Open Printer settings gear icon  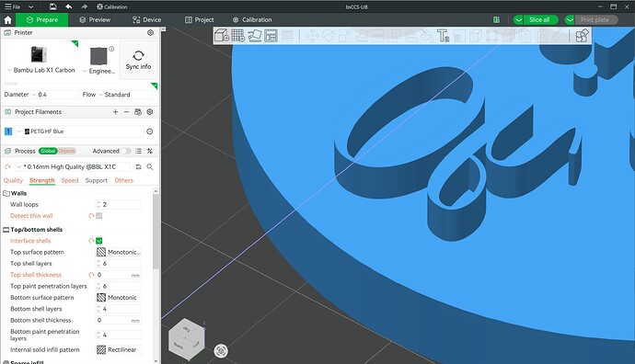pyautogui.click(x=150, y=33)
